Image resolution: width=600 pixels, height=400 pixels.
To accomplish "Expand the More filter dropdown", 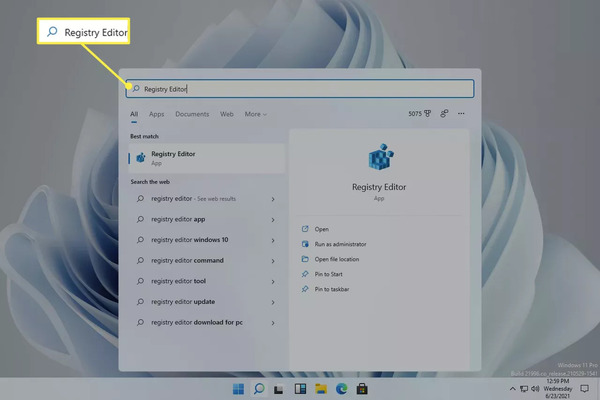I will tap(256, 114).
